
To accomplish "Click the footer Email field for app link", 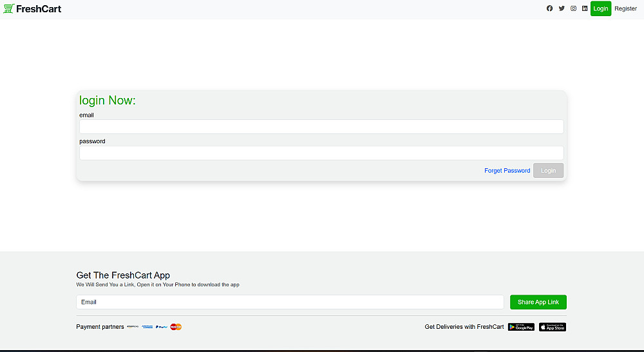I will click(290, 302).
